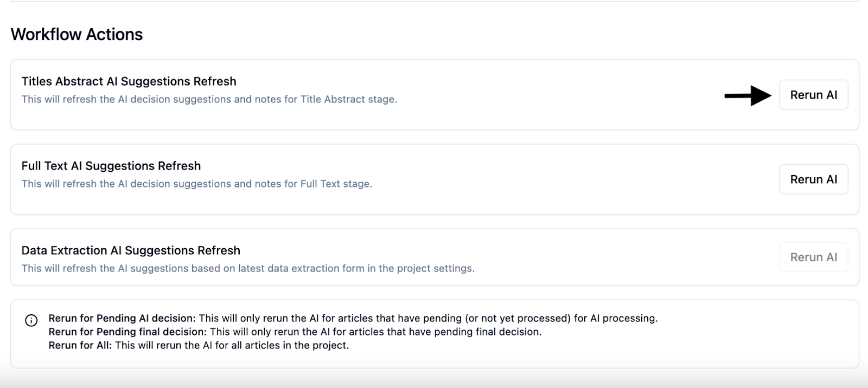Viewport: 868px width, 388px height.
Task: Click the circled i beside rerun explanations
Action: coord(32,319)
